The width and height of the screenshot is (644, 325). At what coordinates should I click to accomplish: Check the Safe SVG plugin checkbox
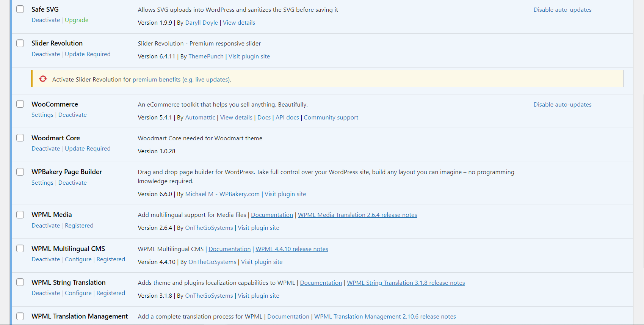click(x=20, y=9)
